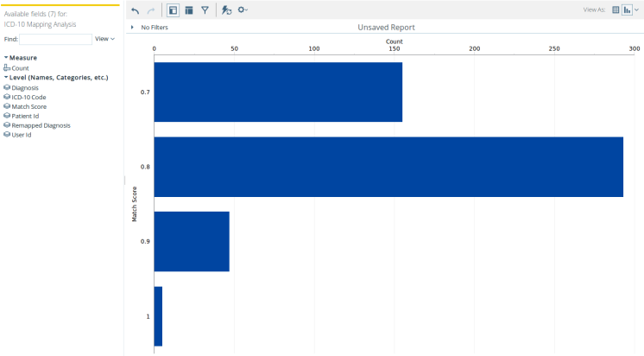Switch to table view icon

click(x=616, y=10)
